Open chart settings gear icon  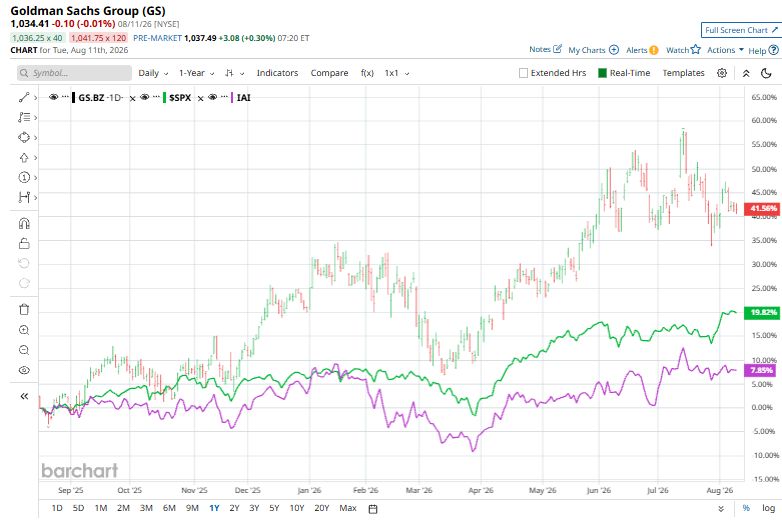pyautogui.click(x=722, y=73)
